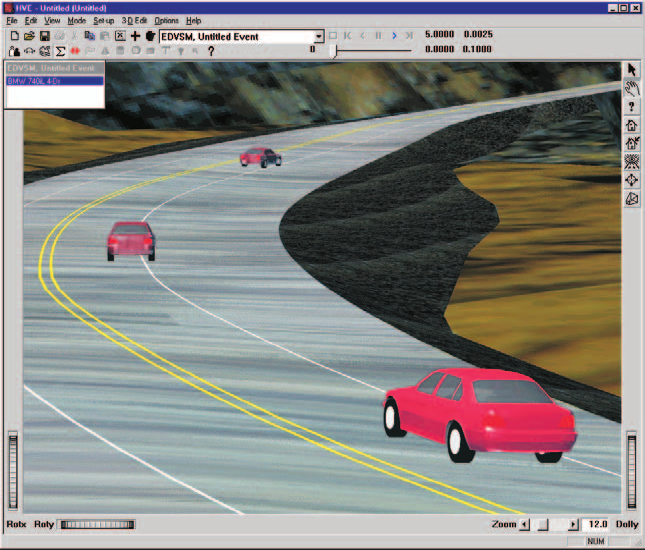
Task: Click the farthest red car in the viewer
Action: 261,158
